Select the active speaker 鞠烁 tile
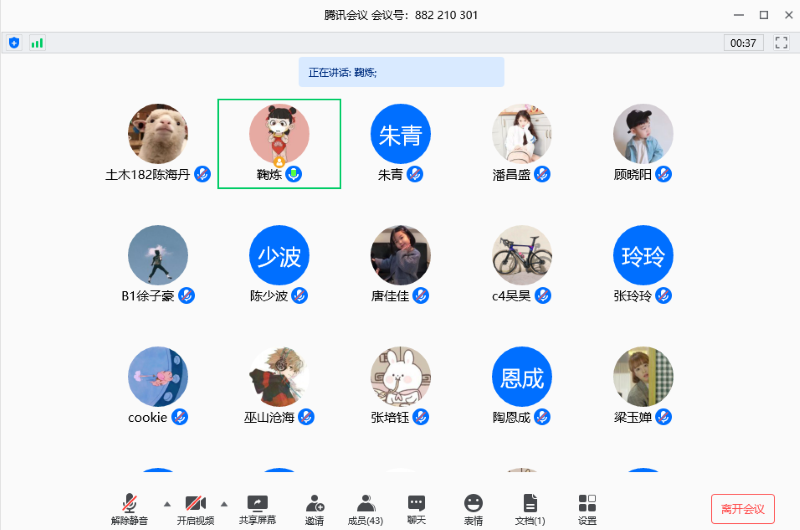Screen dimensions: 800x530 (279, 143)
